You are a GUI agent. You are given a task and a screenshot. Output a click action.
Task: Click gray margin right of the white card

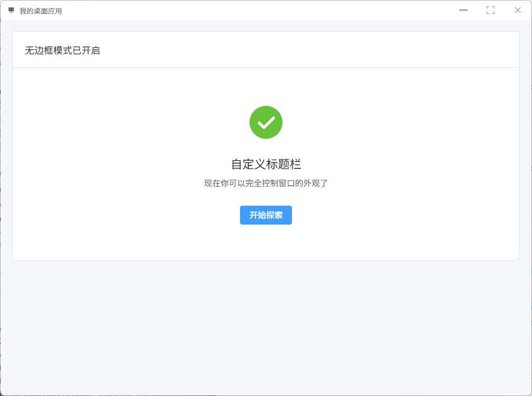pos(525,148)
